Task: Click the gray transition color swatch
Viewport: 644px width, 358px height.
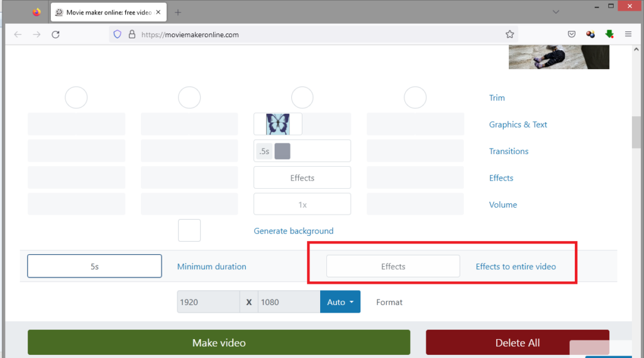Action: (x=282, y=151)
